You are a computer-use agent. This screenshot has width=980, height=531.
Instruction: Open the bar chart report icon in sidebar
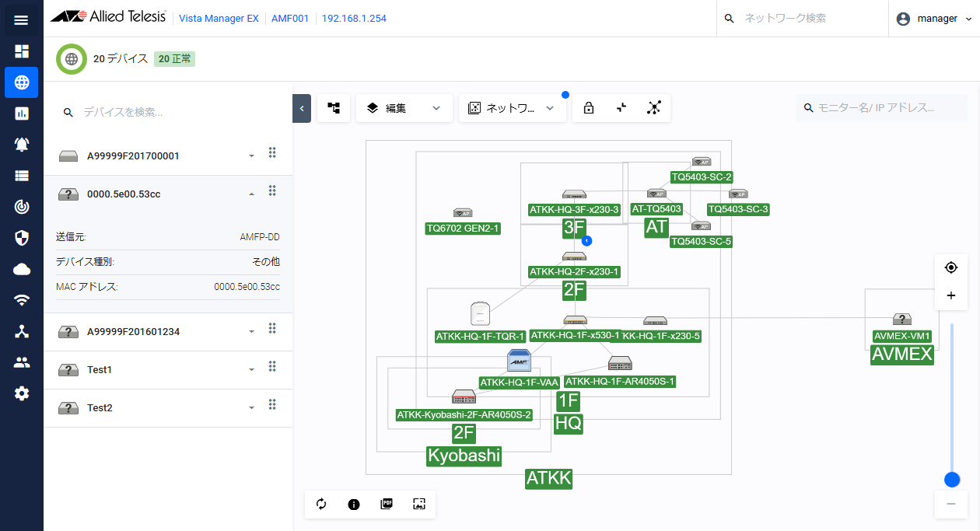(x=22, y=114)
